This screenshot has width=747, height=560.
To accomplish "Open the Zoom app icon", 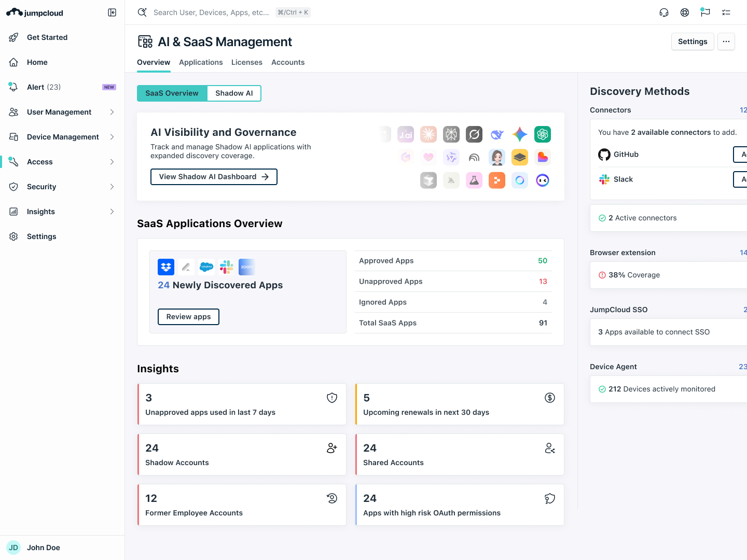I will [246, 267].
